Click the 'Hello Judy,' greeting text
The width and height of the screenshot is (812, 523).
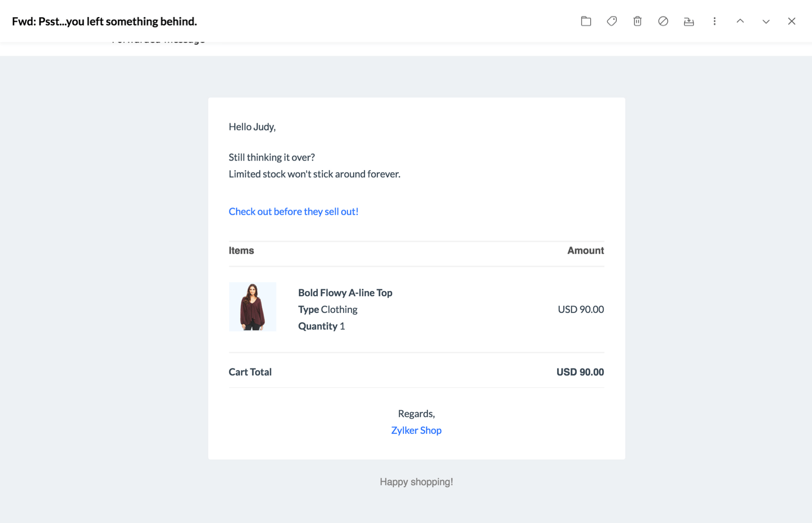(x=252, y=127)
